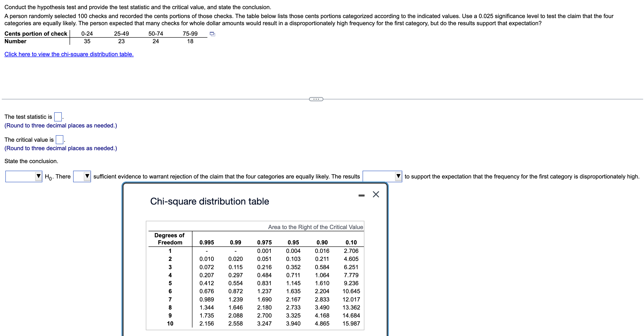This screenshot has width=644, height=336.
Task: Select the Number row showing 35 in data table
Action: (87, 41)
